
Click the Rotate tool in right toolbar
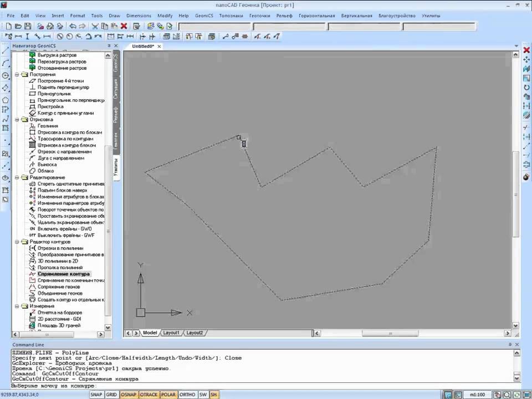tap(526, 88)
